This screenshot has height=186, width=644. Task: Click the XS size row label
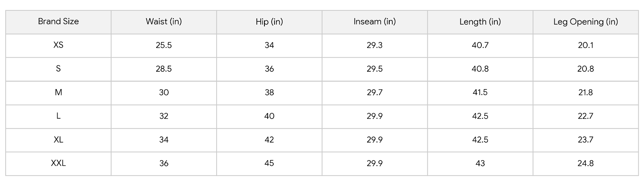point(58,45)
